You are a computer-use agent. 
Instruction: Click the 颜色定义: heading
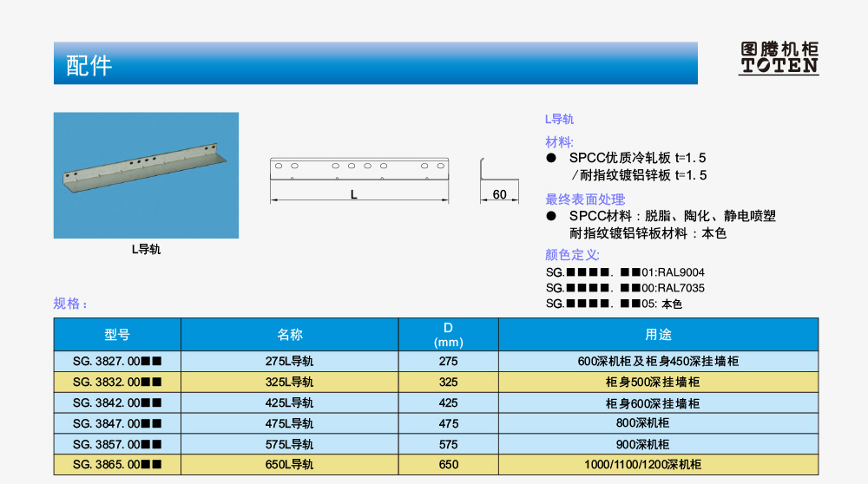572,254
